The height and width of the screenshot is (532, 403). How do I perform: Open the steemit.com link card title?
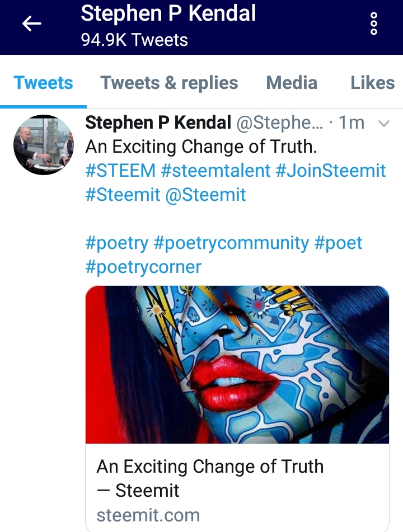(210, 478)
